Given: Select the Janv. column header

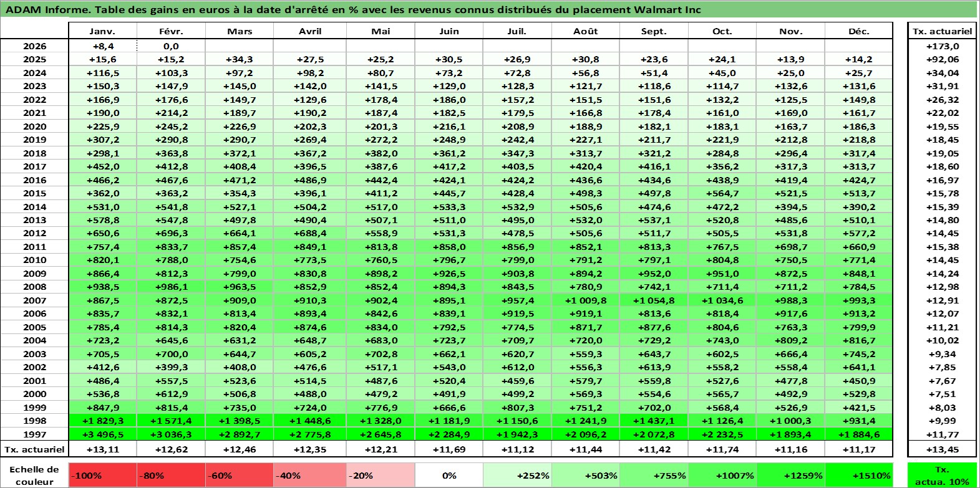Looking at the screenshot, I should coord(102,31).
